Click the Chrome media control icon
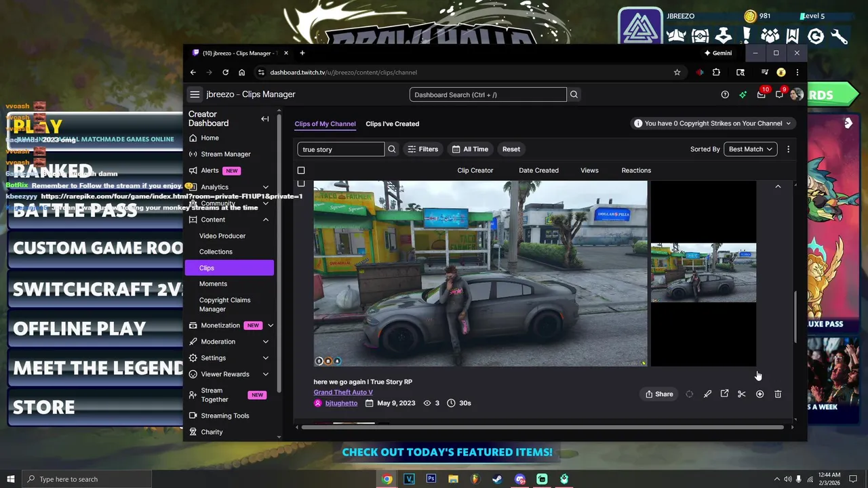 765,73
